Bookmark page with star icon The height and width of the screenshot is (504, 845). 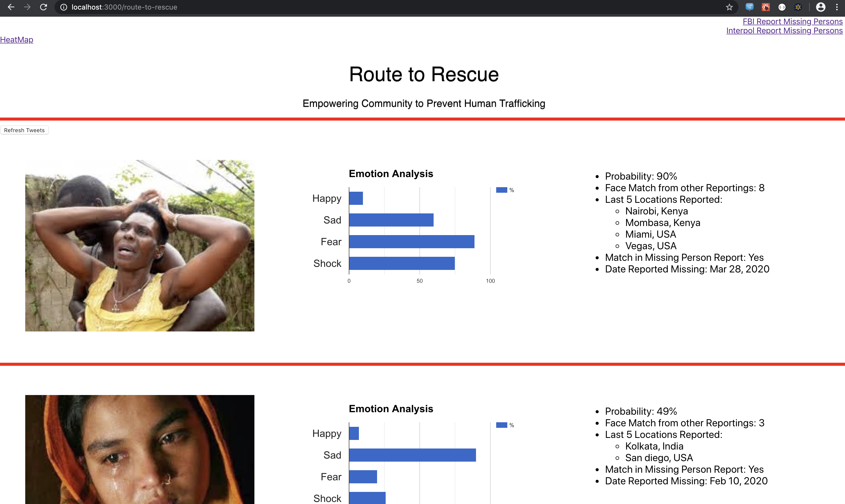729,7
